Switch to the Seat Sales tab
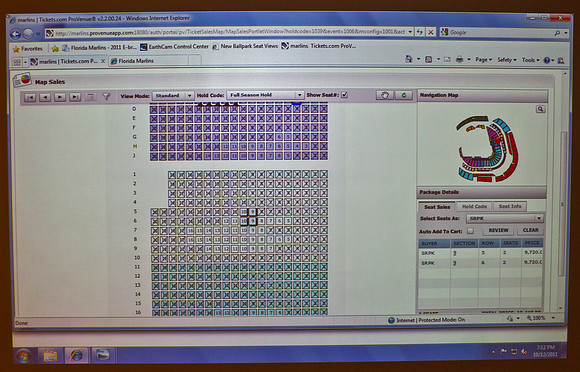This screenshot has height=372, width=580. click(437, 207)
